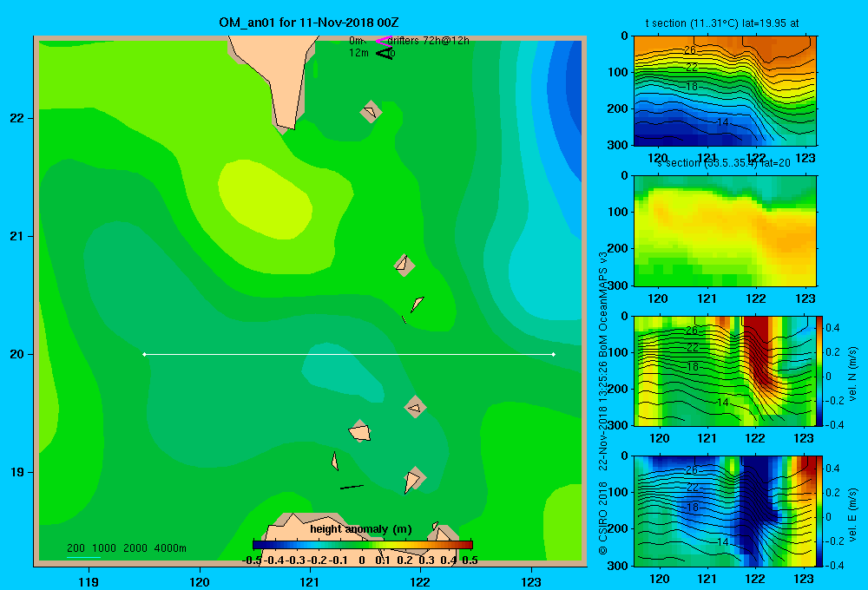Click latitude 21 label on main map
This screenshot has width=868, height=590.
point(17,236)
